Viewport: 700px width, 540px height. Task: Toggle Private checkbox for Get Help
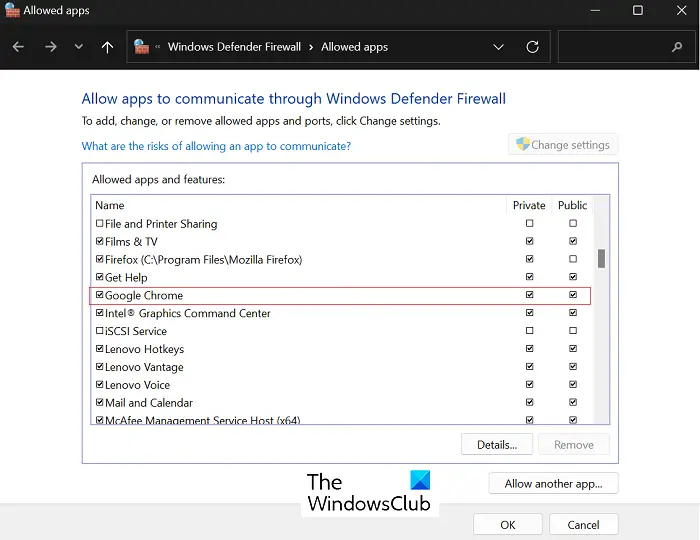click(x=529, y=277)
